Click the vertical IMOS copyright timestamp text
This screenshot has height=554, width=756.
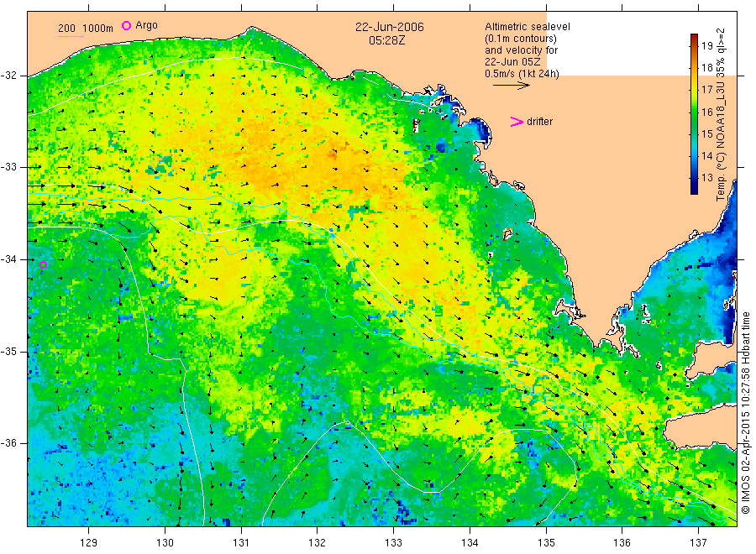(746, 413)
